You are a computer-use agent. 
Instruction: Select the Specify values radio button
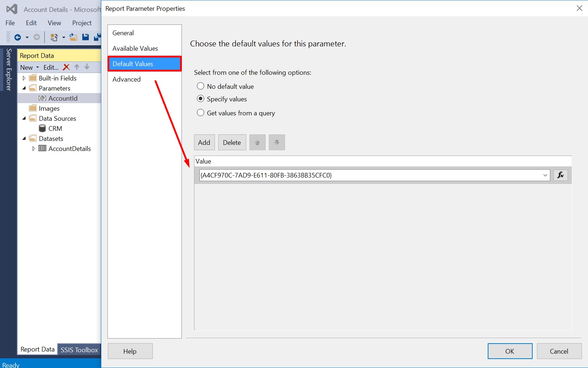coord(201,99)
